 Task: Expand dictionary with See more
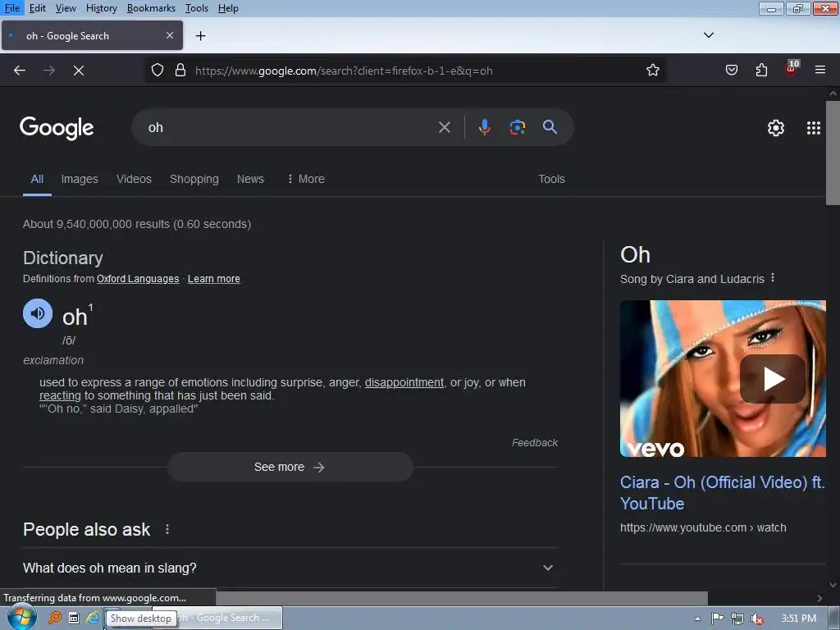click(290, 467)
